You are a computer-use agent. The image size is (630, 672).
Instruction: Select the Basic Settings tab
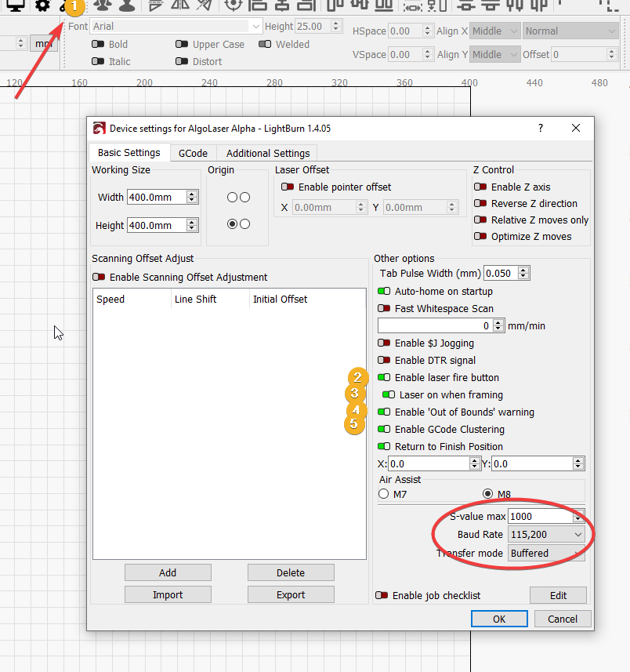pos(129,153)
